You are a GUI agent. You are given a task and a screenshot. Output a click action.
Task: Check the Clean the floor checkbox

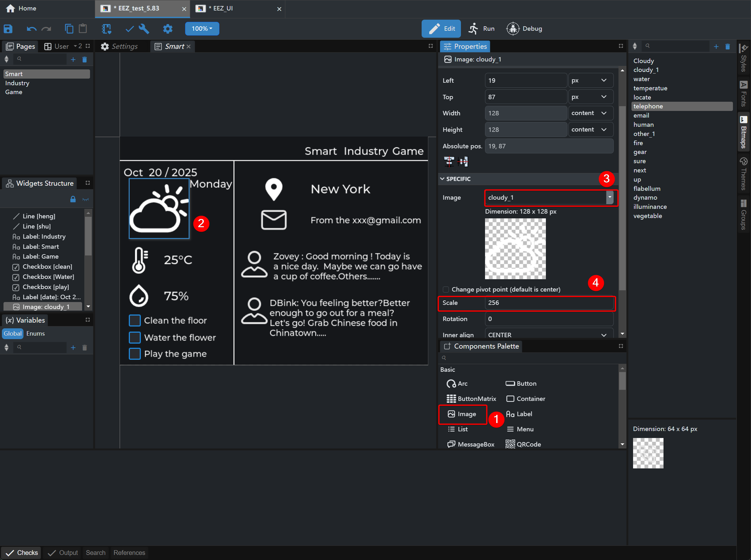pos(135,320)
